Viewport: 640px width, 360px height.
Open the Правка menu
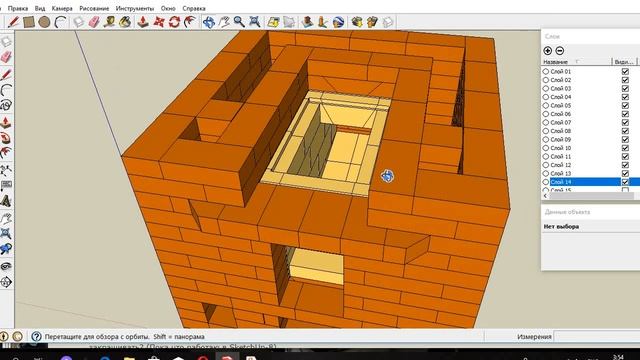[18, 8]
